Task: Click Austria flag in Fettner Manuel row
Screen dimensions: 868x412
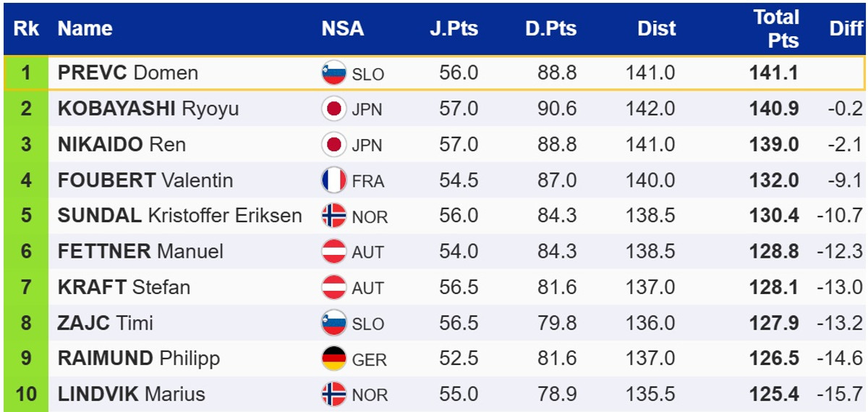Action: point(333,251)
